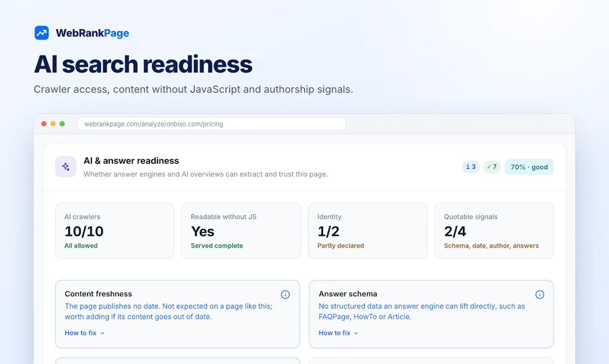This screenshot has width=609, height=364.
Task: Click the 'Whether answer engines' subtitle text
Action: [206, 174]
